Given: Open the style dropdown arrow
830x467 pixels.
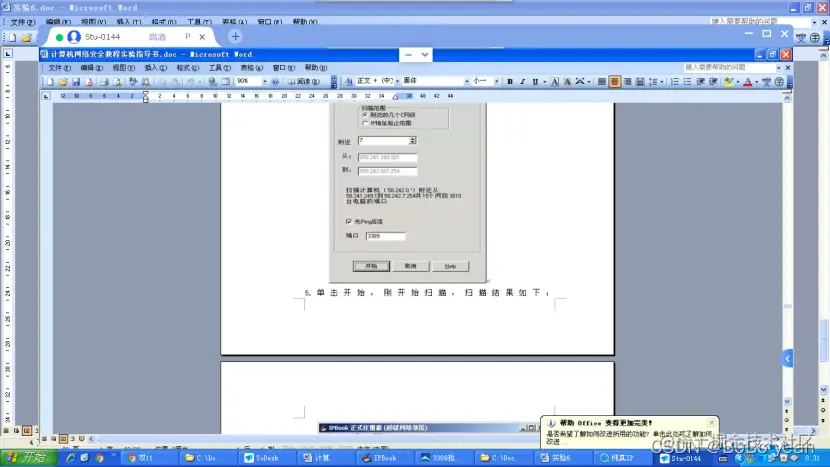Looking at the screenshot, I should (397, 82).
